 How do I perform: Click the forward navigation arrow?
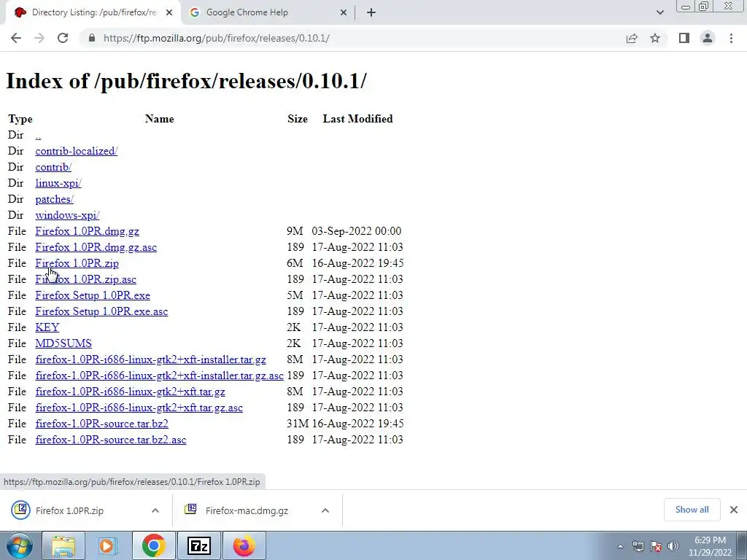tap(39, 38)
